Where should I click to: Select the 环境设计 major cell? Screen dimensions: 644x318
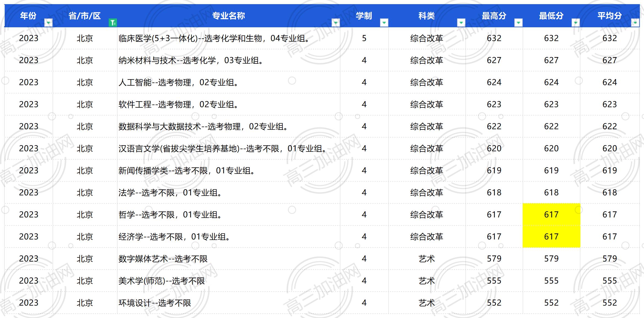[229, 303]
